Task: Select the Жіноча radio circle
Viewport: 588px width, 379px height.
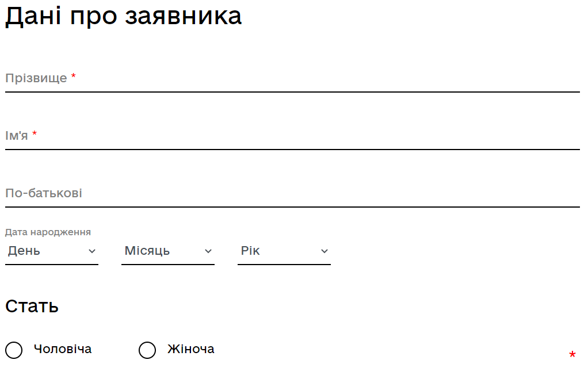Action: coord(147,350)
